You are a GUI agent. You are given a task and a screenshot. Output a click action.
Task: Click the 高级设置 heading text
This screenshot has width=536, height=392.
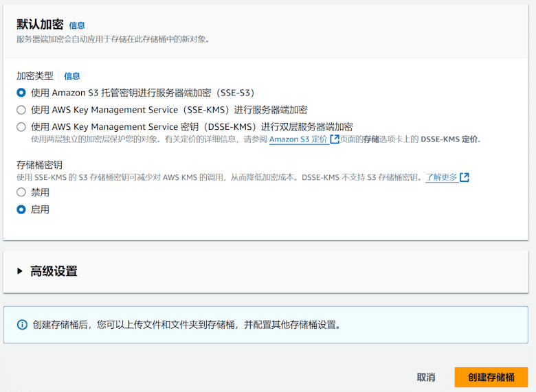pyautogui.click(x=54, y=271)
